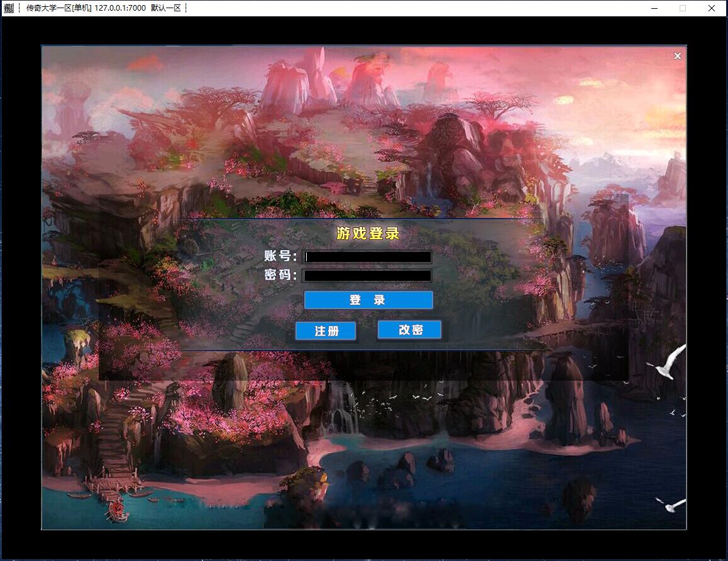The image size is (728, 561).
Task: Click the app icon in title bar
Action: [x=9, y=8]
